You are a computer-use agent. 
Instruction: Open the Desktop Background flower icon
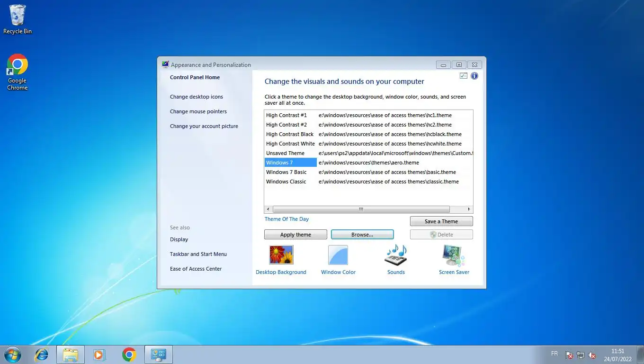(x=281, y=255)
